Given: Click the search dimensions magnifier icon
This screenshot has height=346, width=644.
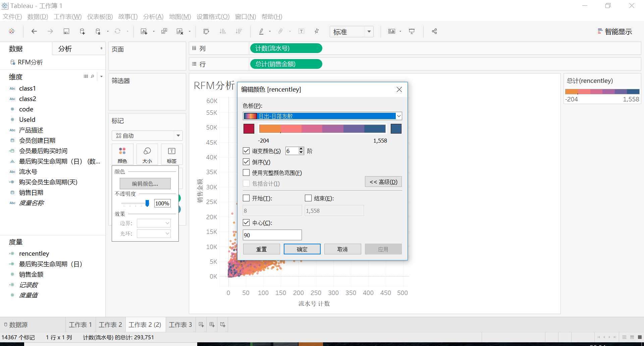Looking at the screenshot, I should pyautogui.click(x=93, y=77).
